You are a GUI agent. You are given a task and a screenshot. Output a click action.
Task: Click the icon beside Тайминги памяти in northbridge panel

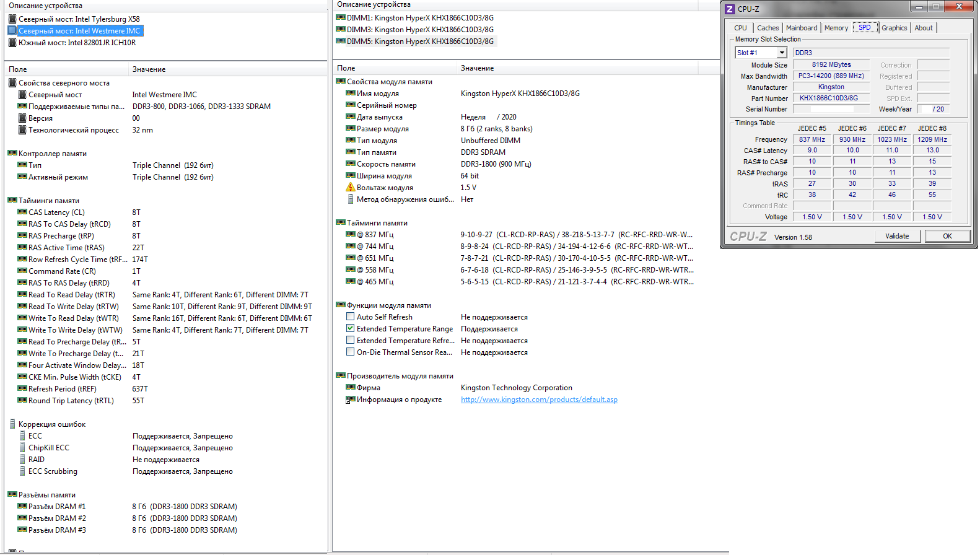(12, 201)
